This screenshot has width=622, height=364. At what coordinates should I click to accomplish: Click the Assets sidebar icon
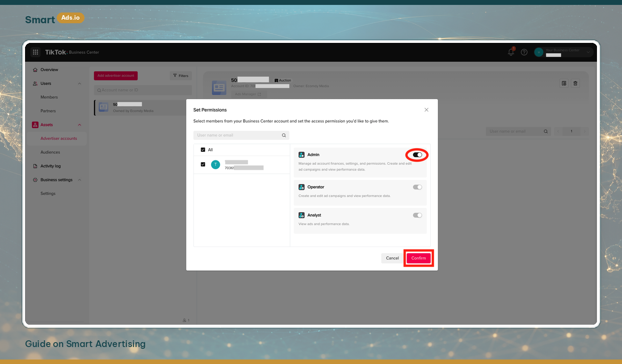(35, 125)
